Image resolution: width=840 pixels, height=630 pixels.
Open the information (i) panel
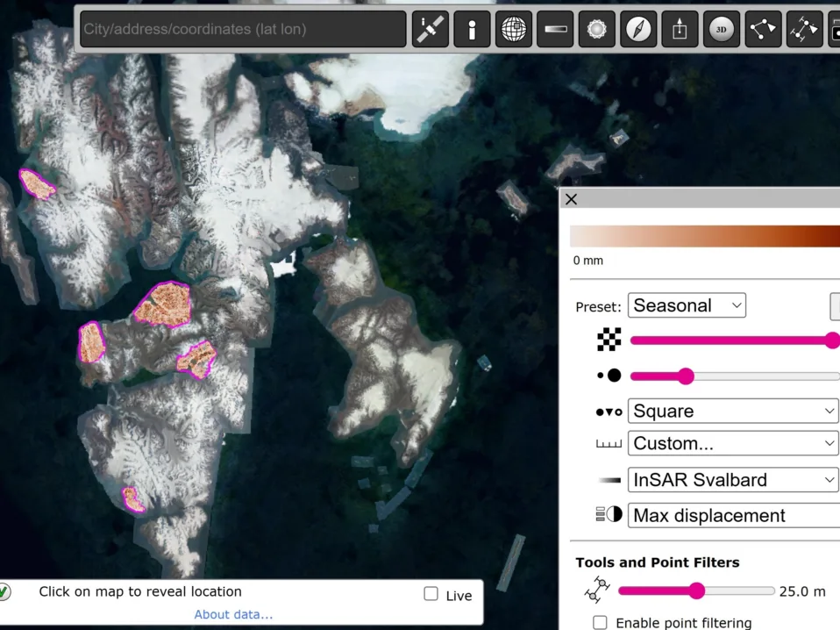pyautogui.click(x=472, y=29)
